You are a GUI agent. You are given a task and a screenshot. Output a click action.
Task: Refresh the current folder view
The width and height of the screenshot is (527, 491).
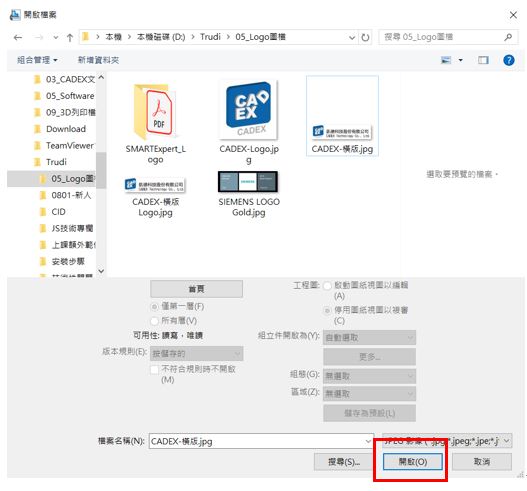pos(365,37)
